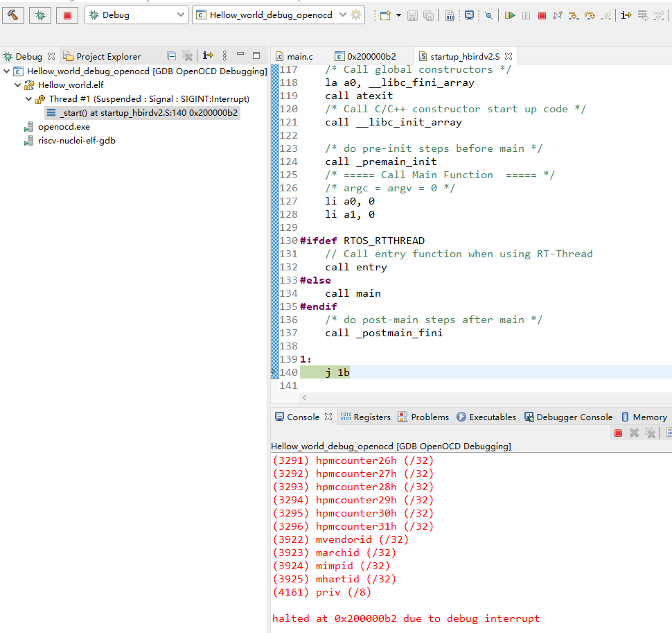This screenshot has height=633, width=672.
Task: Stop the launch with the red square button beside the bug
Action: pos(67,15)
